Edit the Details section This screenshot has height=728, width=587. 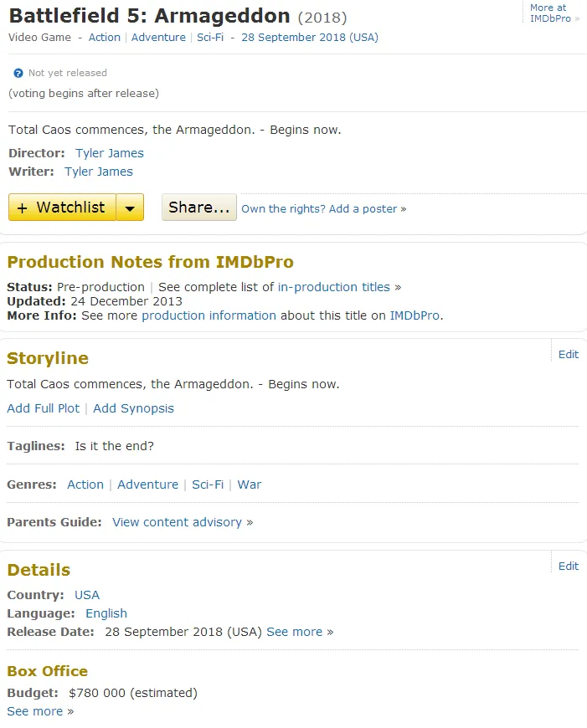click(x=568, y=566)
